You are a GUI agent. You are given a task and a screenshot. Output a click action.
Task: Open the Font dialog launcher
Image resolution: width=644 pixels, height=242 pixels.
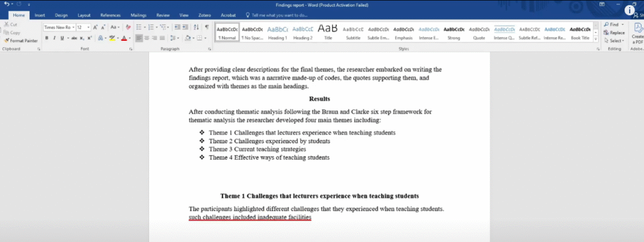coord(131,49)
